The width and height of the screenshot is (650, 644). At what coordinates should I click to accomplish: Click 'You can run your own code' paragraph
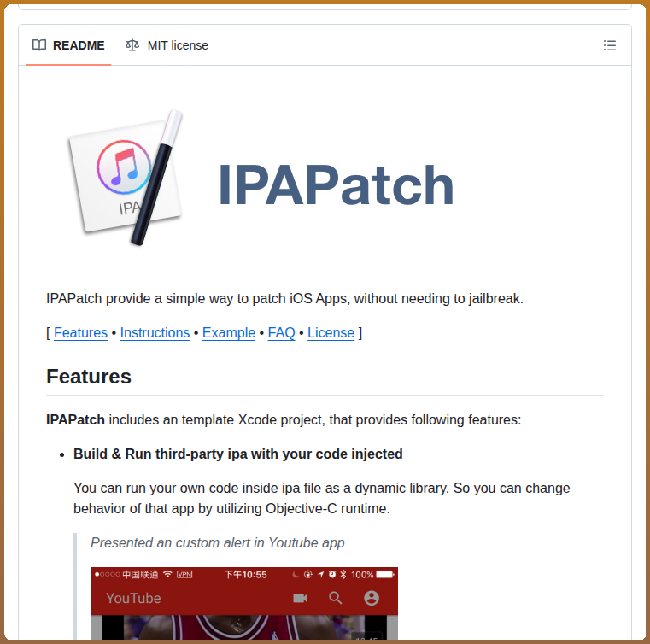point(322,498)
